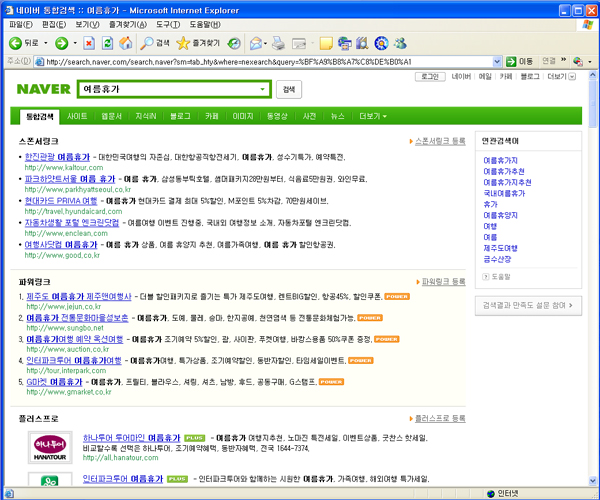Open the 도구(T) menu

(168, 24)
